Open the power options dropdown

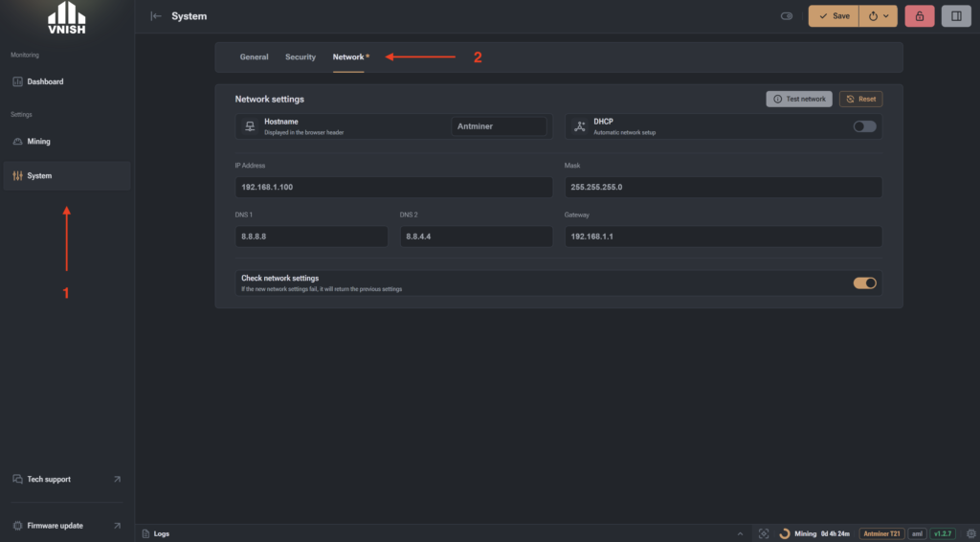(879, 16)
